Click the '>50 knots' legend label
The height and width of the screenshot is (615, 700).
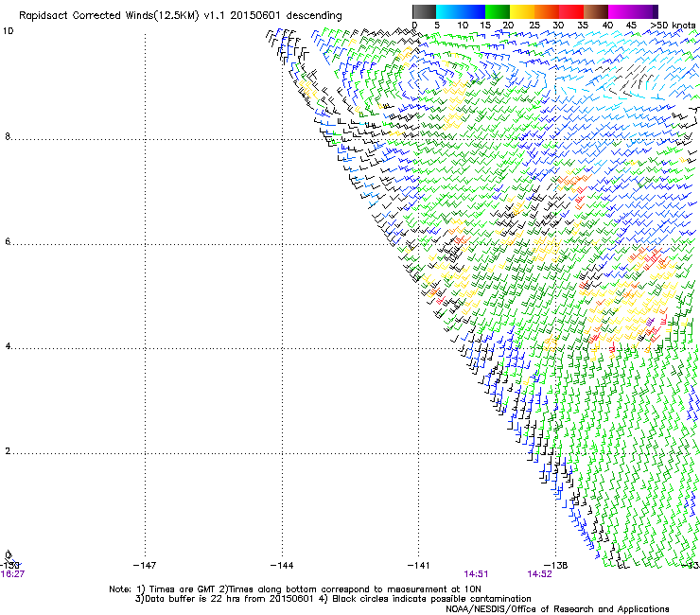pos(673,25)
